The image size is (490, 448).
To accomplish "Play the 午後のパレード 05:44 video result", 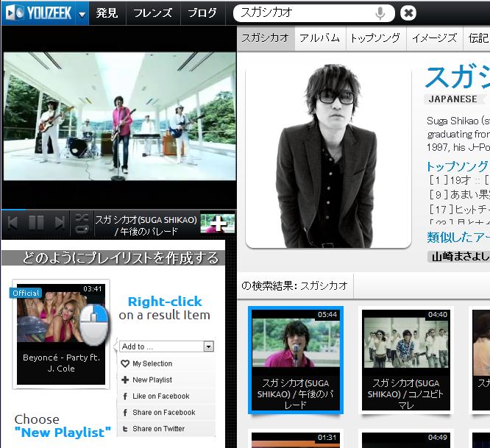I will tap(296, 360).
